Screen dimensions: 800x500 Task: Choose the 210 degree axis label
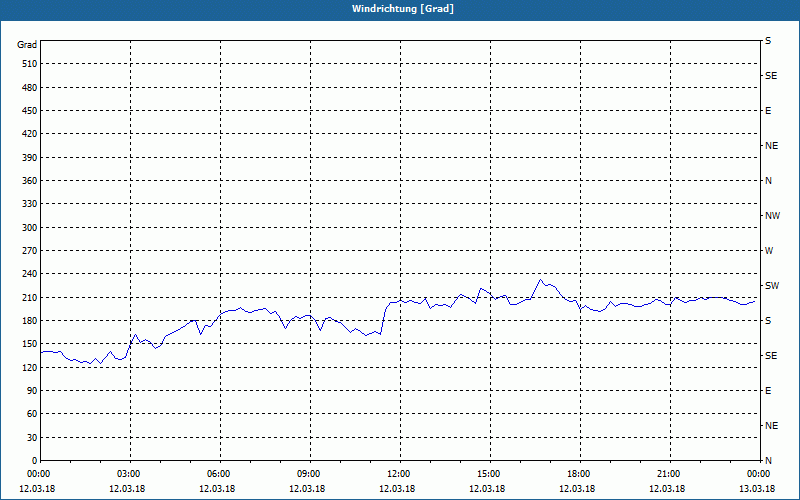[x=29, y=297]
